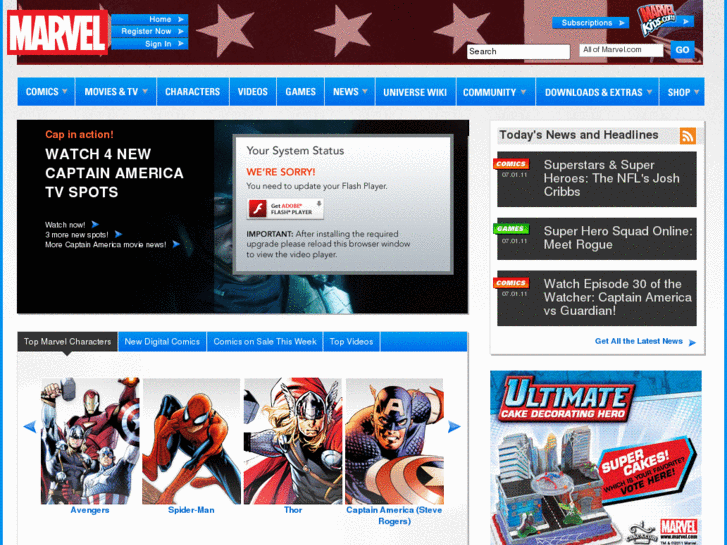Open the Spider-Man character thumbnail
Image resolution: width=727 pixels, height=545 pixels.
point(191,441)
